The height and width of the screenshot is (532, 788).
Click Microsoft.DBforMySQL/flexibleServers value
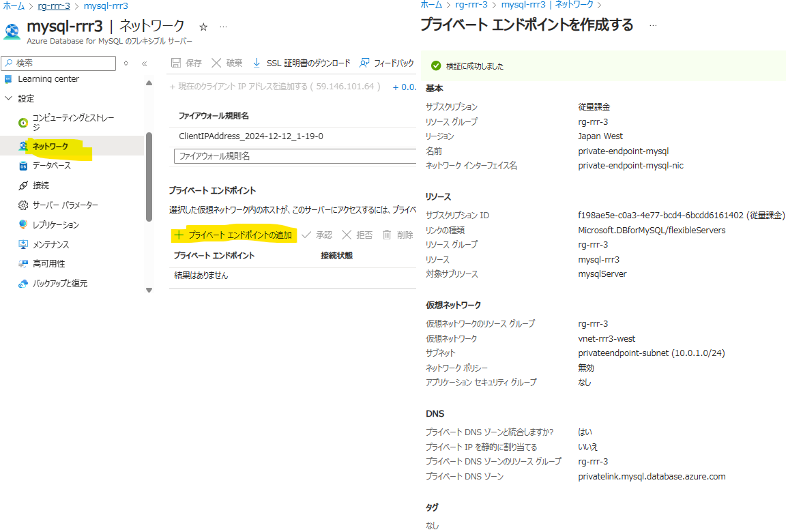[652, 231]
